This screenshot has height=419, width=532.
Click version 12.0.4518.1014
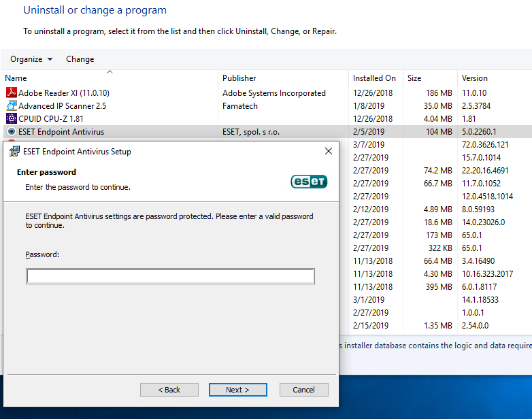pos(487,196)
